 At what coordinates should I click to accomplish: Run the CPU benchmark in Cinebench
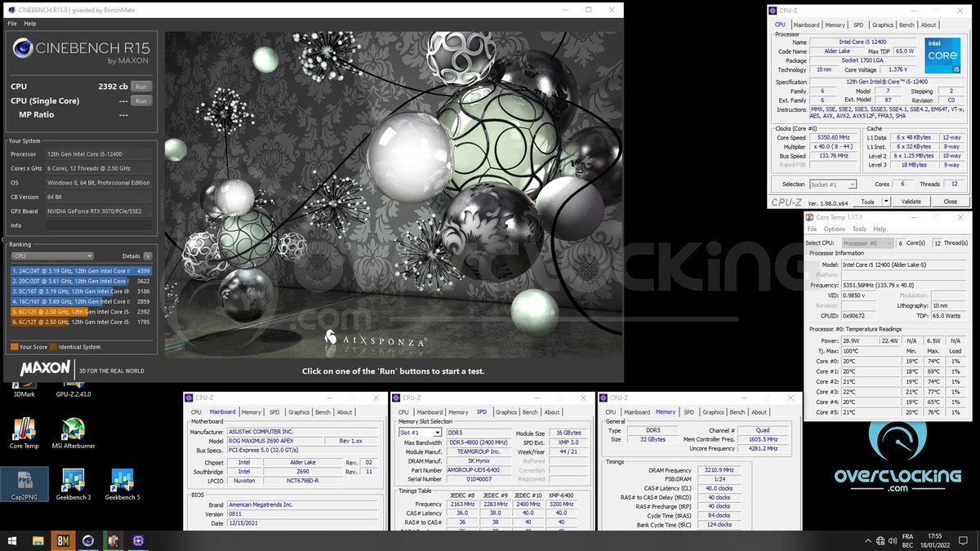click(x=141, y=87)
